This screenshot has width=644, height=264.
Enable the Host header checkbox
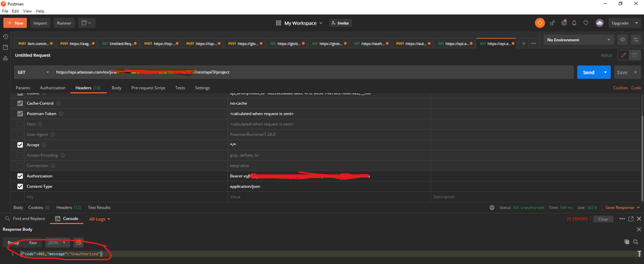(20, 124)
